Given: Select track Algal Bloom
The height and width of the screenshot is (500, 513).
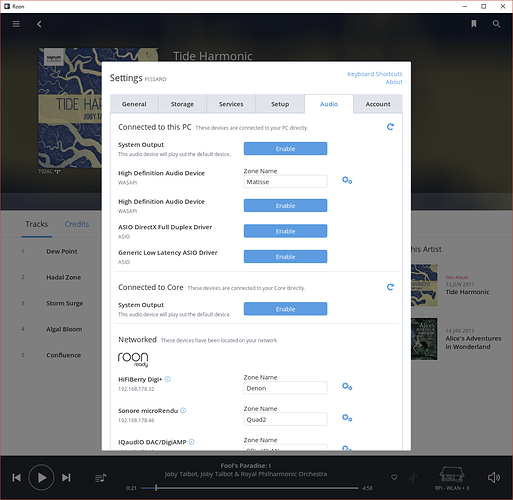Looking at the screenshot, I should click(x=64, y=329).
